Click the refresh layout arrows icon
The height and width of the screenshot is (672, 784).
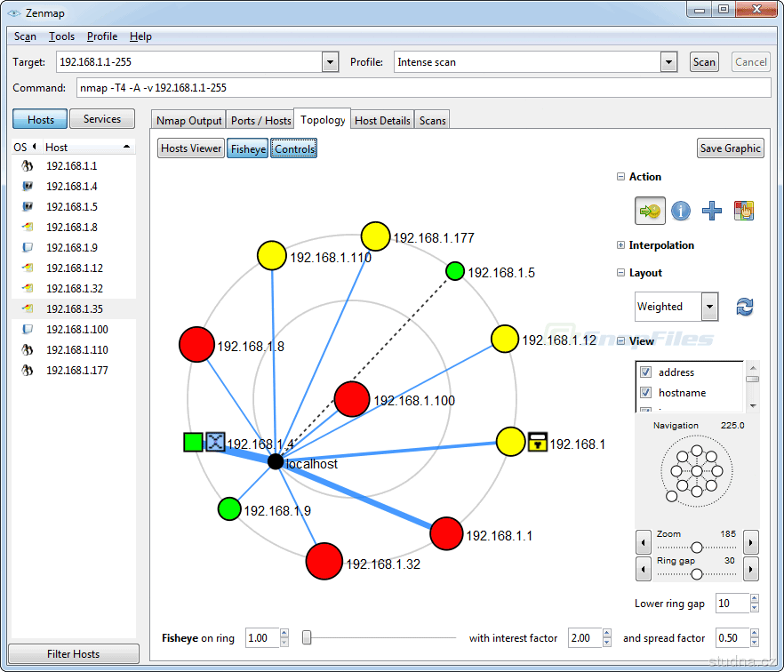[x=744, y=307]
